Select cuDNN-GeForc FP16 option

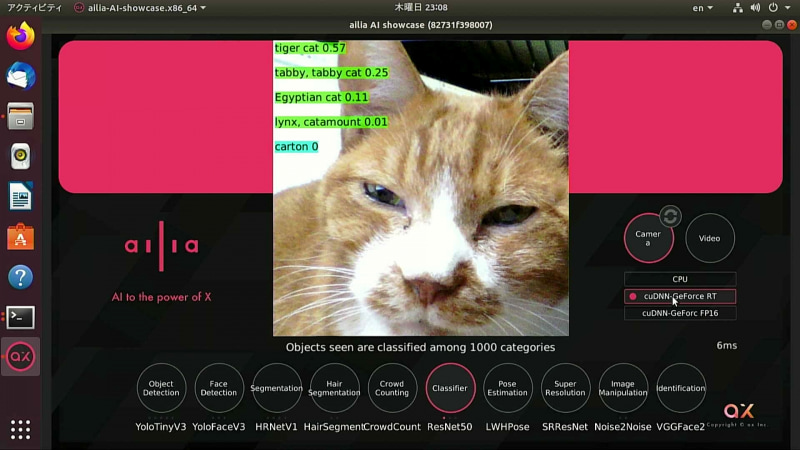[680, 313]
